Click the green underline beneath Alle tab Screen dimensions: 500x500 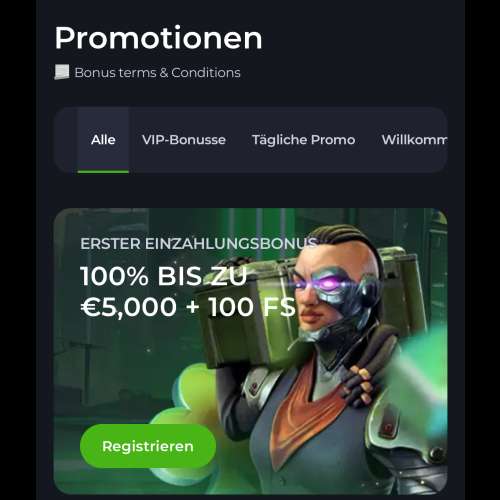click(103, 171)
